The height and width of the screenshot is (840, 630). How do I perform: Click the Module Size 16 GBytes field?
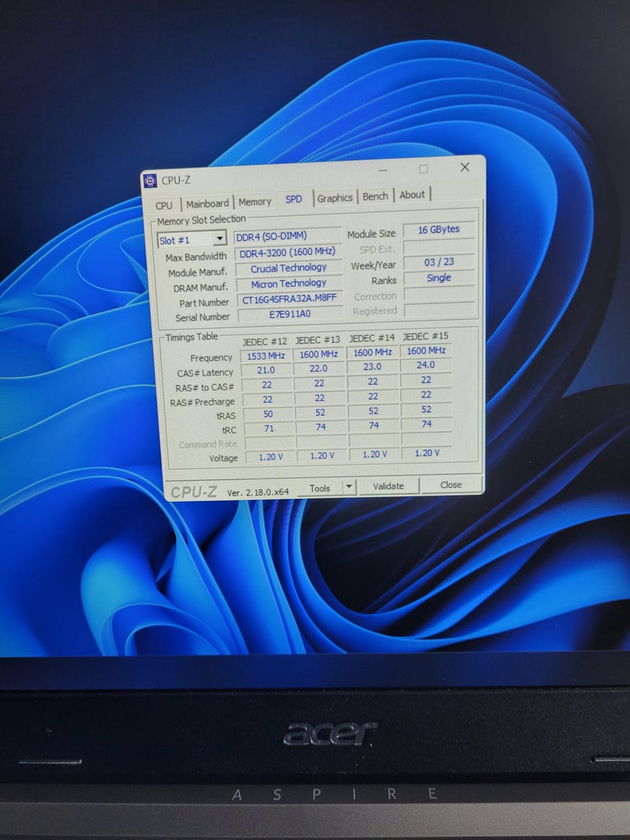tap(438, 230)
